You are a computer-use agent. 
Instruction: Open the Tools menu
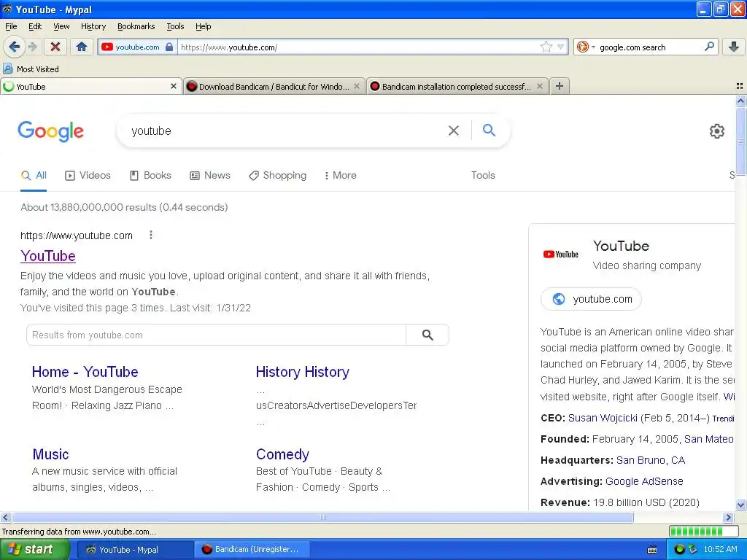point(175,26)
